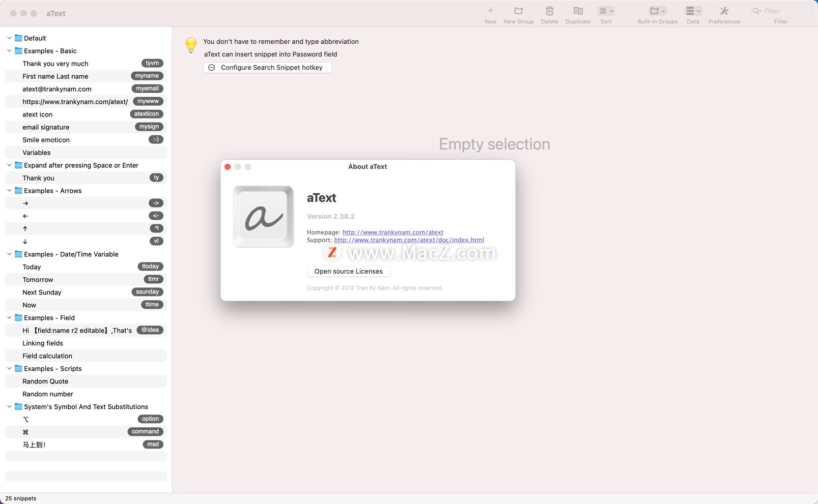Select the down arrow snippet row
Screen dimensions: 818x504
(x=86, y=242)
